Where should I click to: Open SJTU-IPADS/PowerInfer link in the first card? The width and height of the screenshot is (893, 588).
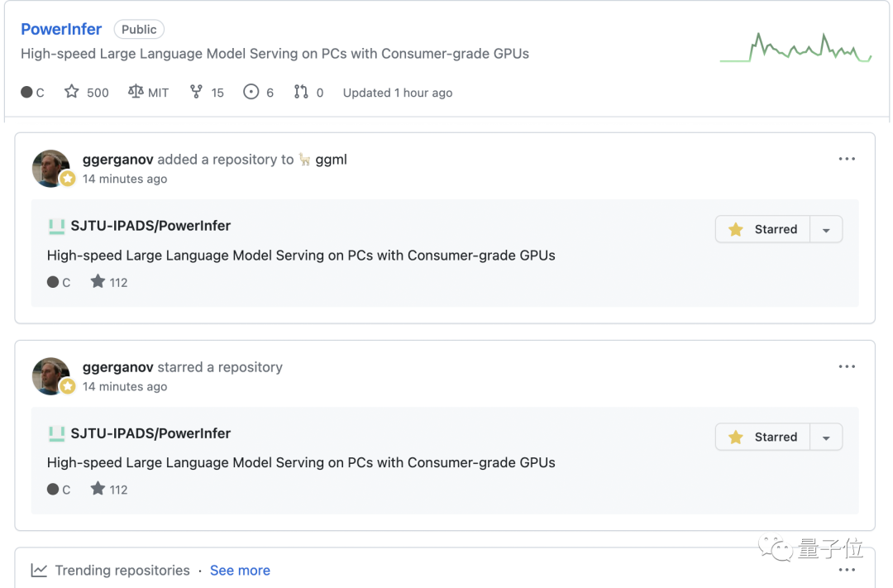click(x=150, y=226)
